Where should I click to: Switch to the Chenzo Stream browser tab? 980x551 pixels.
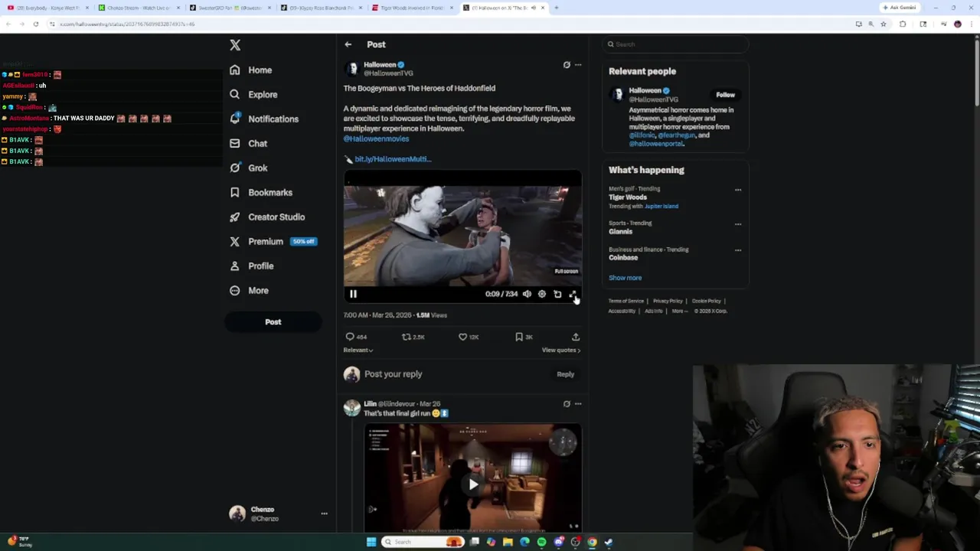pyautogui.click(x=139, y=8)
